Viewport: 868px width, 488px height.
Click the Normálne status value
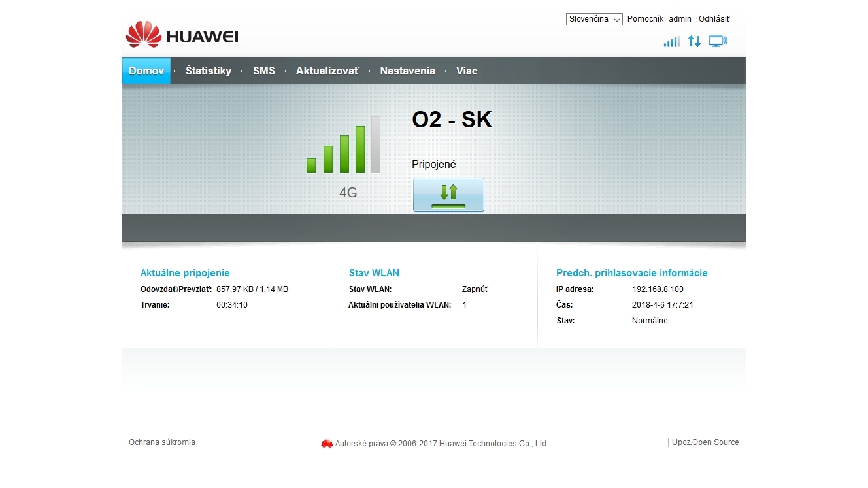pyautogui.click(x=650, y=321)
